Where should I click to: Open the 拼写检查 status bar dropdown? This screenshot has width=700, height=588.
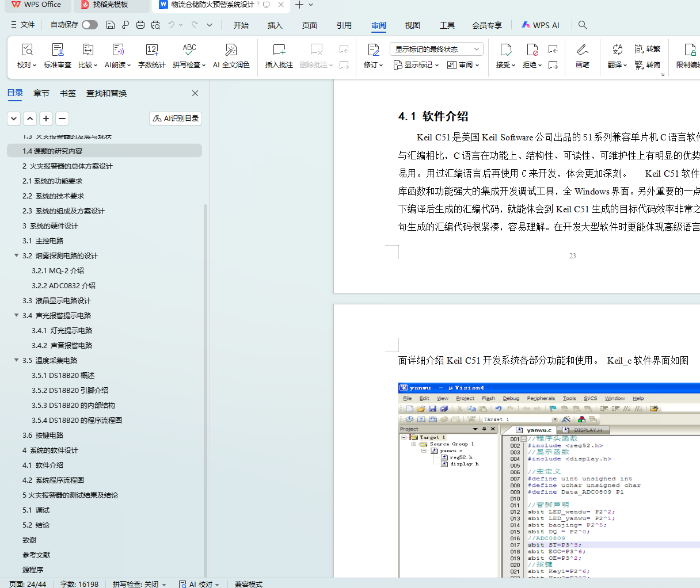pos(139,584)
